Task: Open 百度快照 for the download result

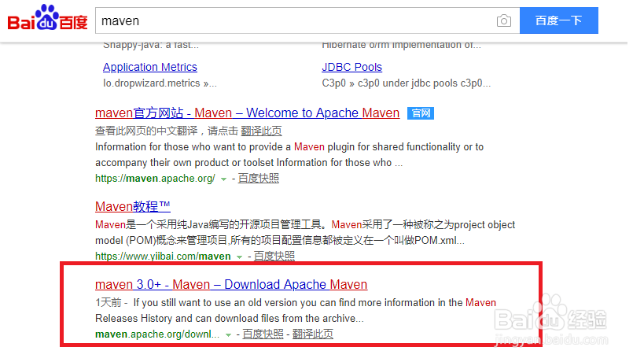Action: [263, 334]
